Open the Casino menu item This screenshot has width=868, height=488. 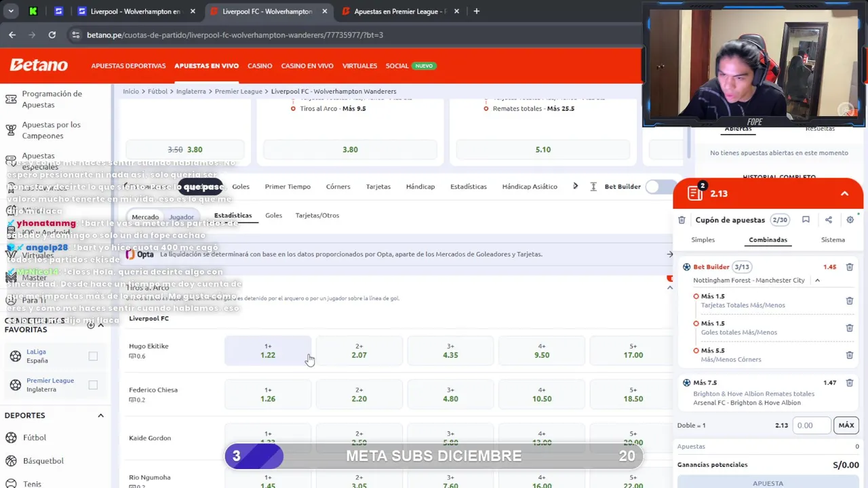260,66
